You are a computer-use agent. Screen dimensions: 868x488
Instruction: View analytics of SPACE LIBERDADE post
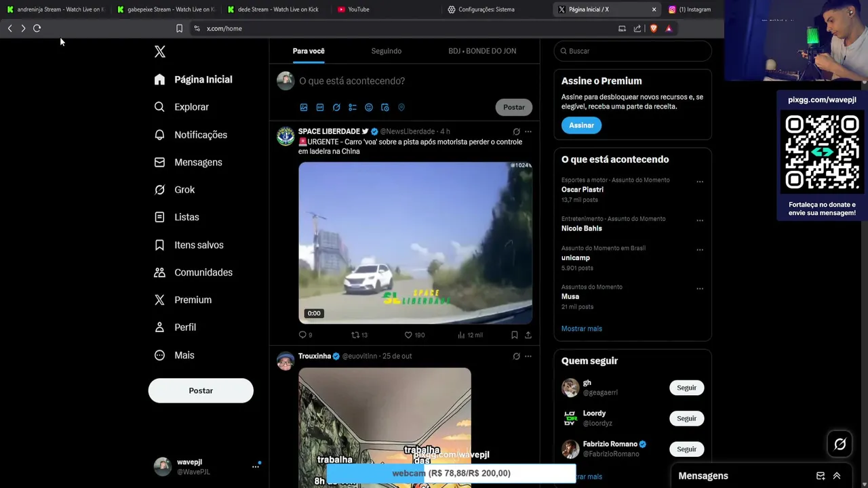click(470, 335)
